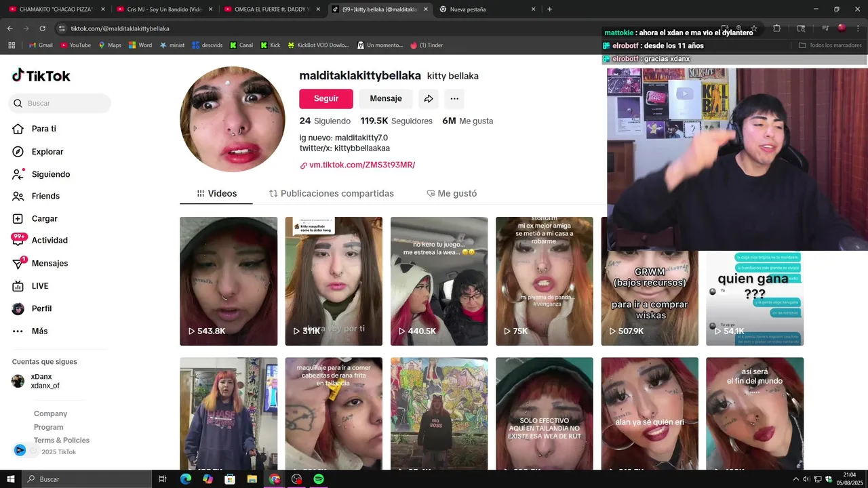
Task: Open the 'así será el fin del mundo' video
Action: coord(755,413)
